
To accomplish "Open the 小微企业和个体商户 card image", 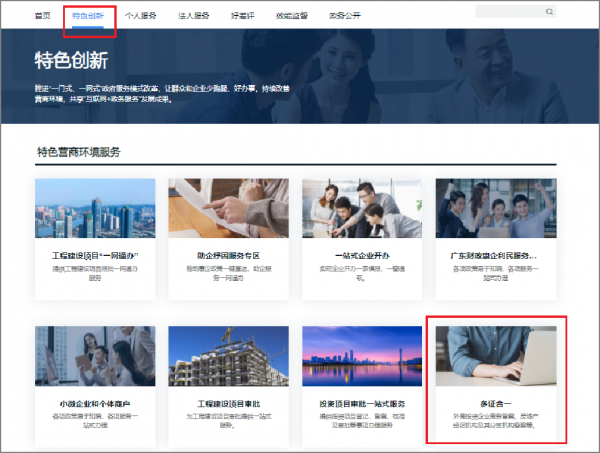I will coord(95,355).
